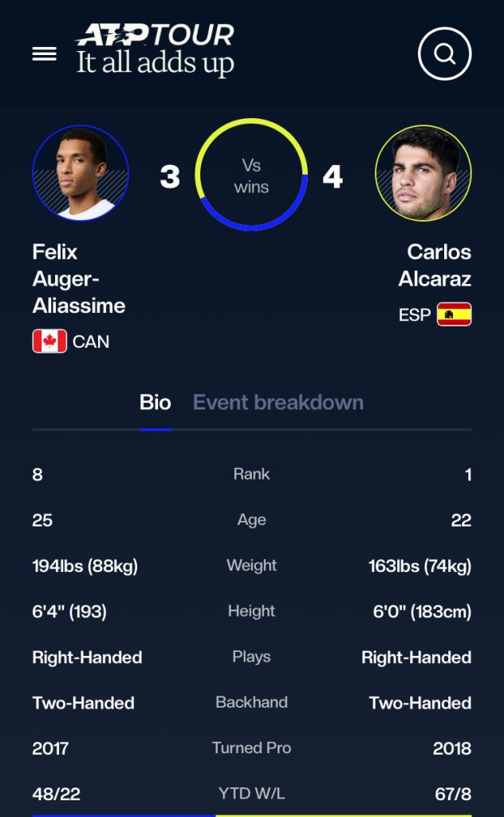Open Felix Auger-Aliassime player name link
Image resolution: width=504 pixels, height=817 pixels.
[79, 278]
